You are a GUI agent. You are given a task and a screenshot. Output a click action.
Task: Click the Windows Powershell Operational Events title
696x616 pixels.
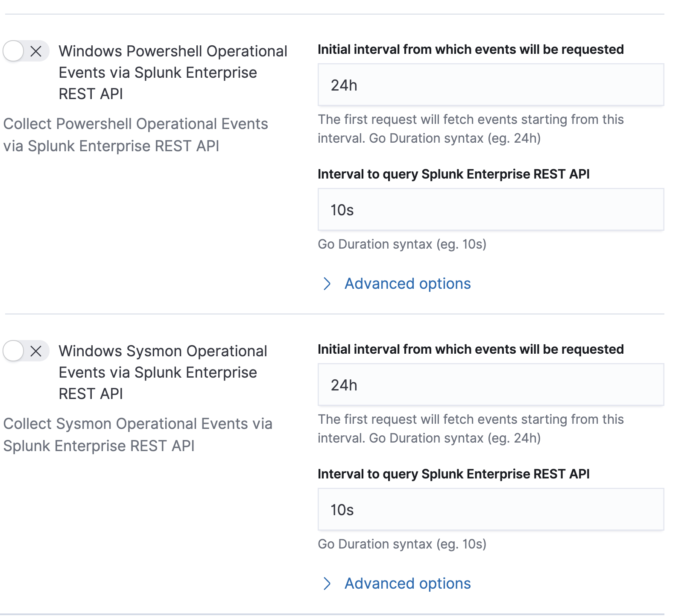coord(173,73)
